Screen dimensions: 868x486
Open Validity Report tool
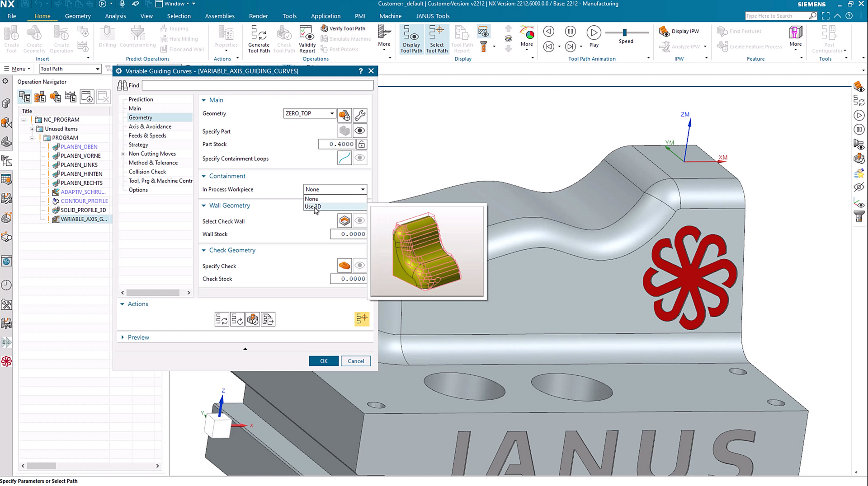(307, 39)
